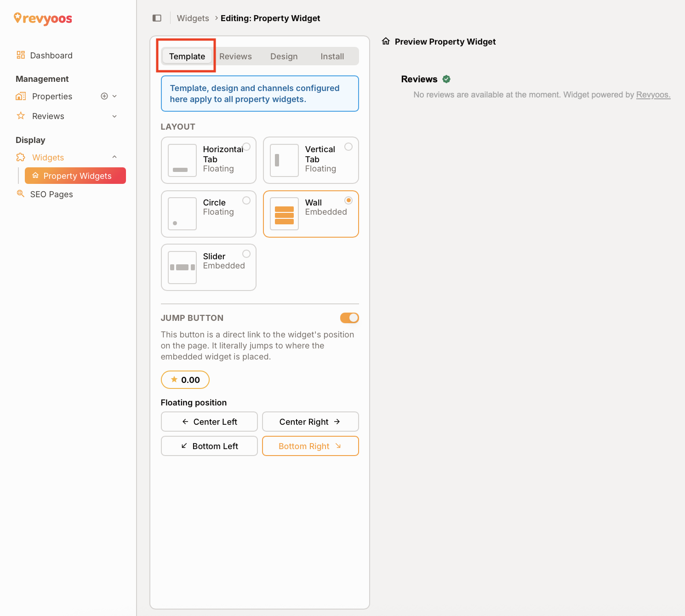Screen dimensions: 685x616
Task: Click the home icon in Property Widgets
Action: point(35,176)
